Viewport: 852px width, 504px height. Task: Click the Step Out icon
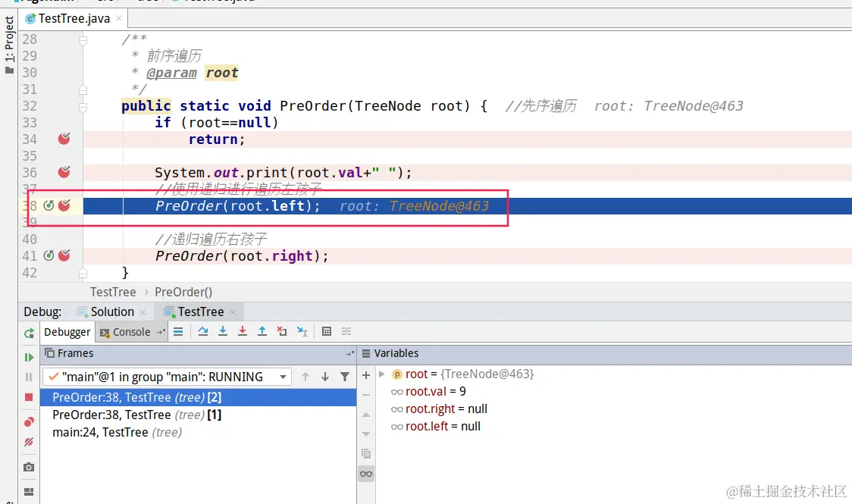(x=262, y=331)
